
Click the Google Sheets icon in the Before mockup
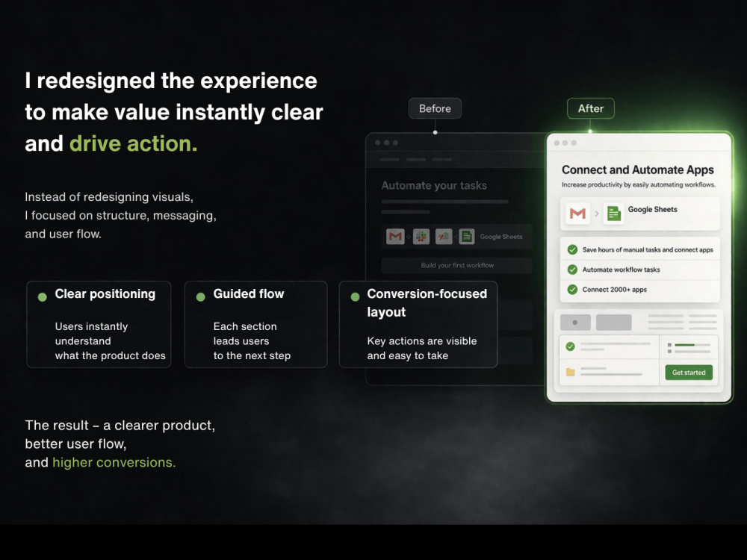coord(466,236)
